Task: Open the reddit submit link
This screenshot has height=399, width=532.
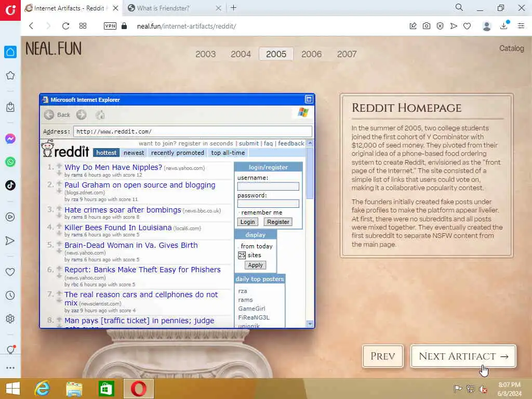Action: coord(249,143)
